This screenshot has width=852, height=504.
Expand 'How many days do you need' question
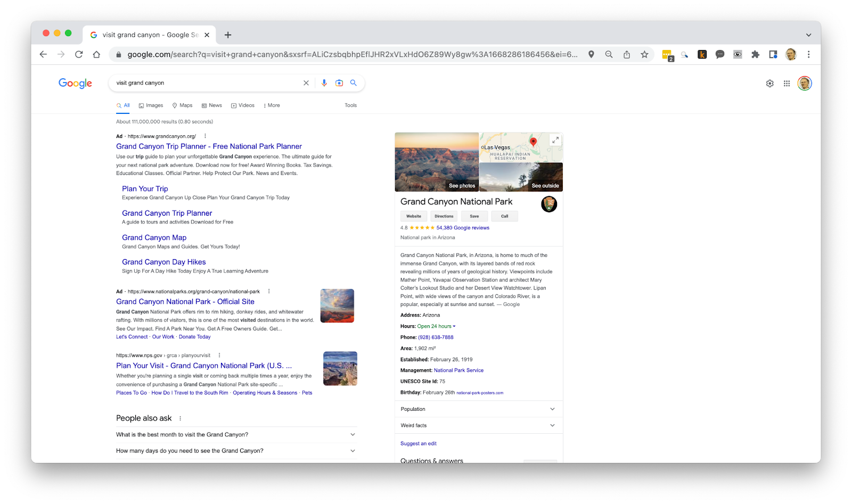(236, 451)
